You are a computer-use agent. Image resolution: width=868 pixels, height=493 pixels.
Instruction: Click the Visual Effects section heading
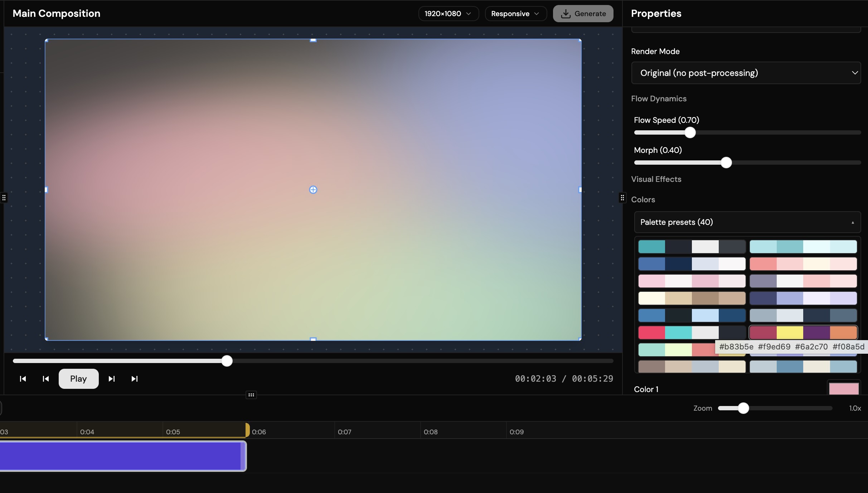click(x=656, y=179)
